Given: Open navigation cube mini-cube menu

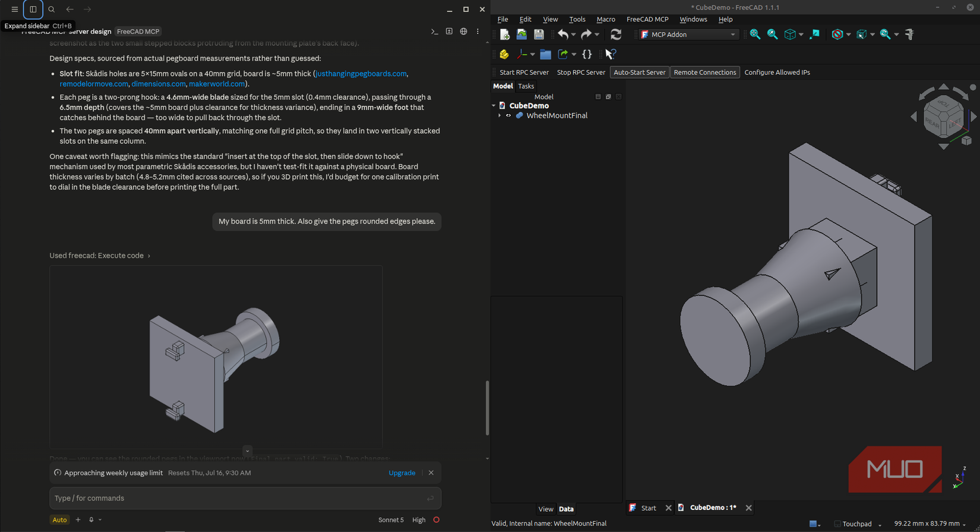Looking at the screenshot, I should click(966, 141).
